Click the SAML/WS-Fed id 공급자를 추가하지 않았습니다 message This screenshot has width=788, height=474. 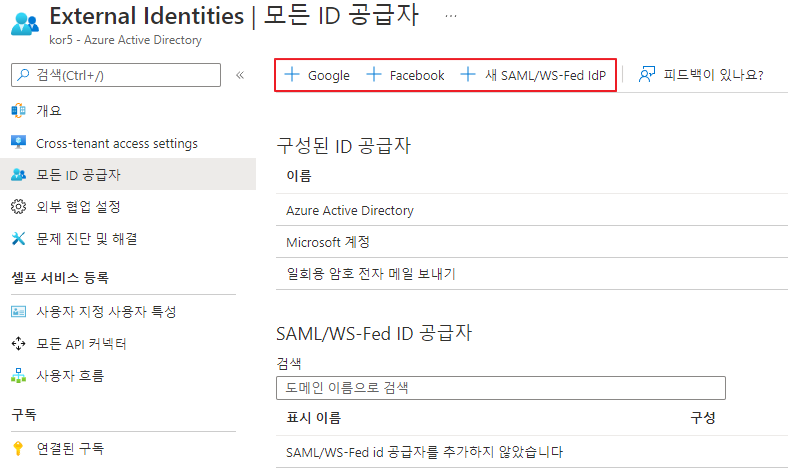click(424, 452)
